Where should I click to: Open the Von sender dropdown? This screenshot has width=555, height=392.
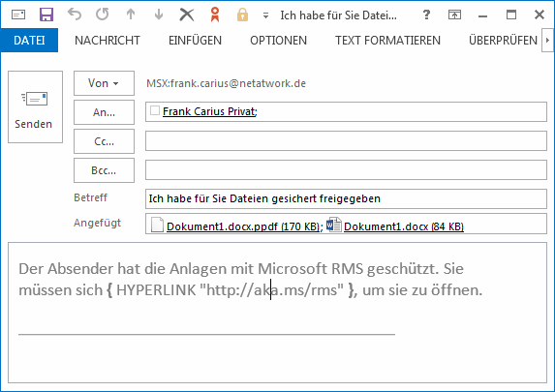coord(104,83)
